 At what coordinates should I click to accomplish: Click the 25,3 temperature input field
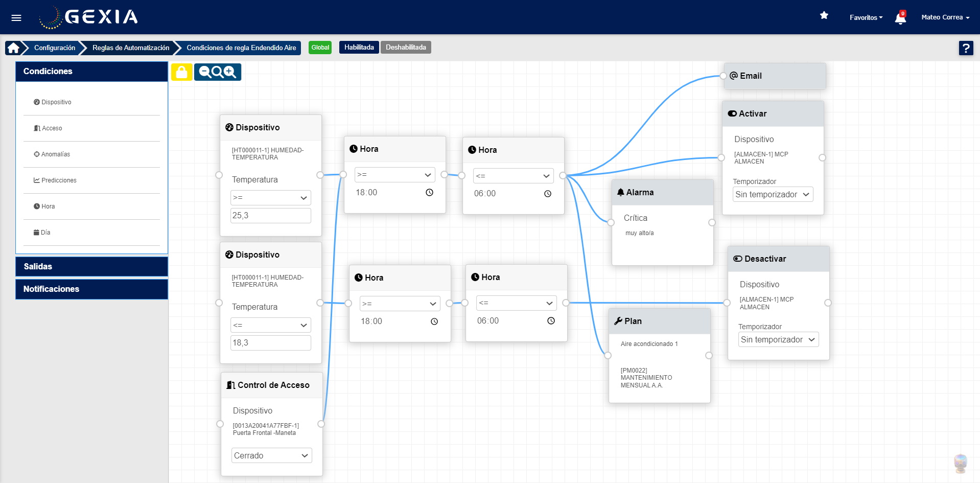pyautogui.click(x=270, y=216)
